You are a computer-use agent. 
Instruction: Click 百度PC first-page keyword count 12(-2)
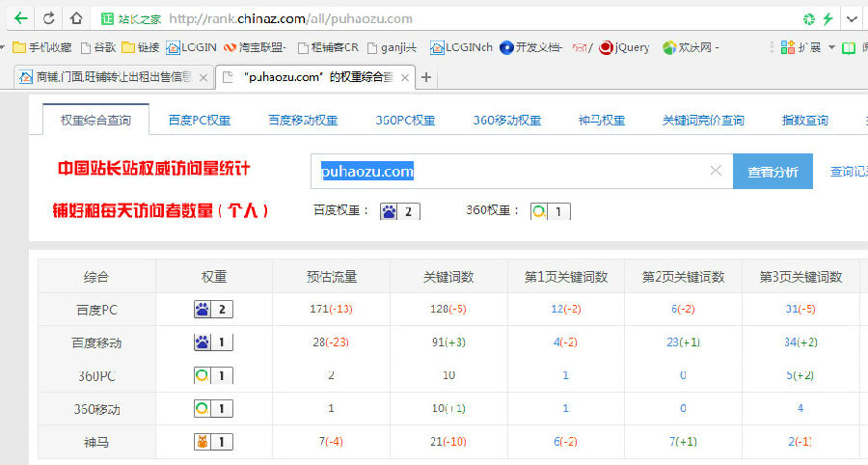pyautogui.click(x=566, y=309)
